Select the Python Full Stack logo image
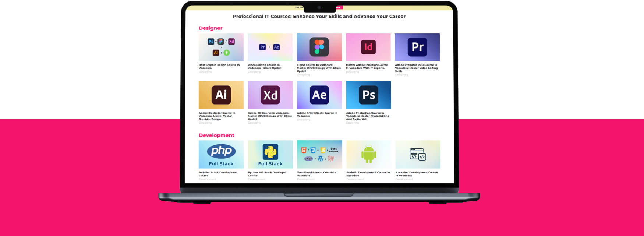This screenshot has height=236, width=644. point(270,154)
